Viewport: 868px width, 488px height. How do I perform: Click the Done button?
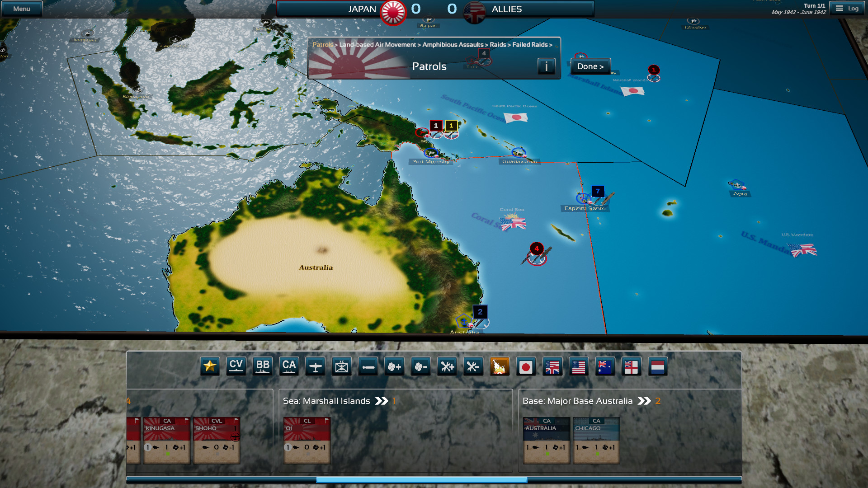click(x=590, y=66)
